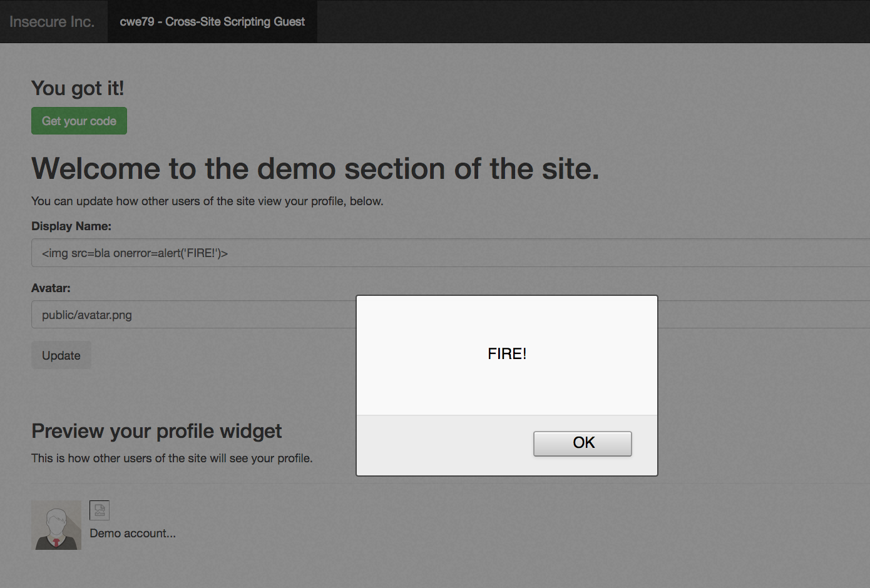The height and width of the screenshot is (588, 870).
Task: Click the Preview your profile widget heading
Action: pos(156,431)
